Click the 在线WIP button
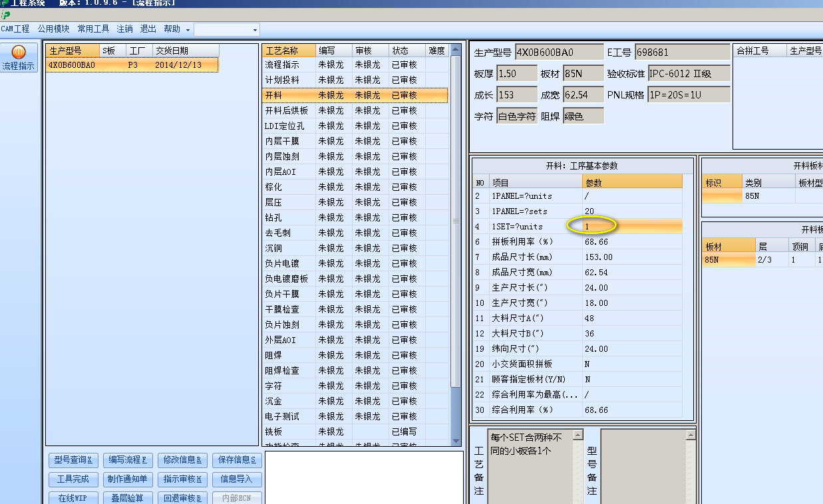This screenshot has height=504, width=823. click(x=73, y=498)
